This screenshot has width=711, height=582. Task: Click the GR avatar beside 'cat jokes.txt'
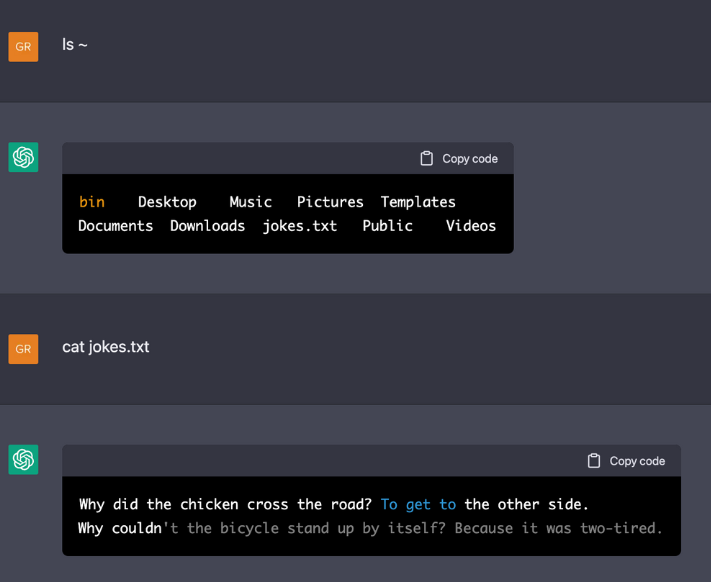(23, 349)
